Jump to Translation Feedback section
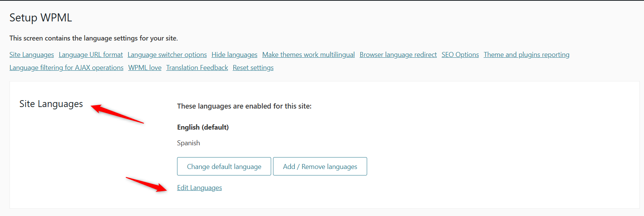The width and height of the screenshot is (644, 216). click(x=197, y=68)
